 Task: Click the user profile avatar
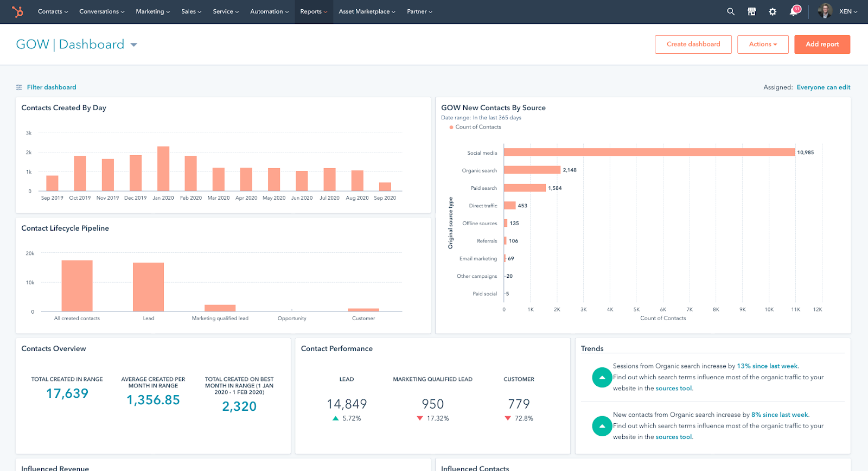[825, 11]
